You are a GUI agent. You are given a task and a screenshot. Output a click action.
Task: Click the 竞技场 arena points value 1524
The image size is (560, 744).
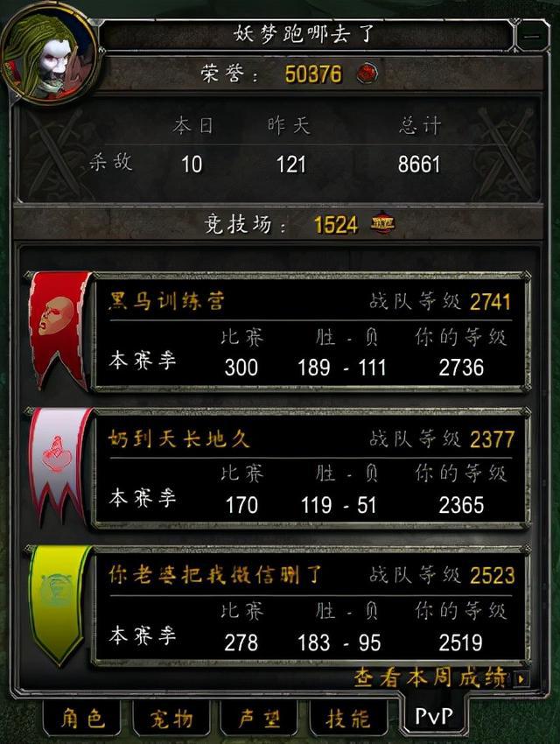click(x=336, y=225)
